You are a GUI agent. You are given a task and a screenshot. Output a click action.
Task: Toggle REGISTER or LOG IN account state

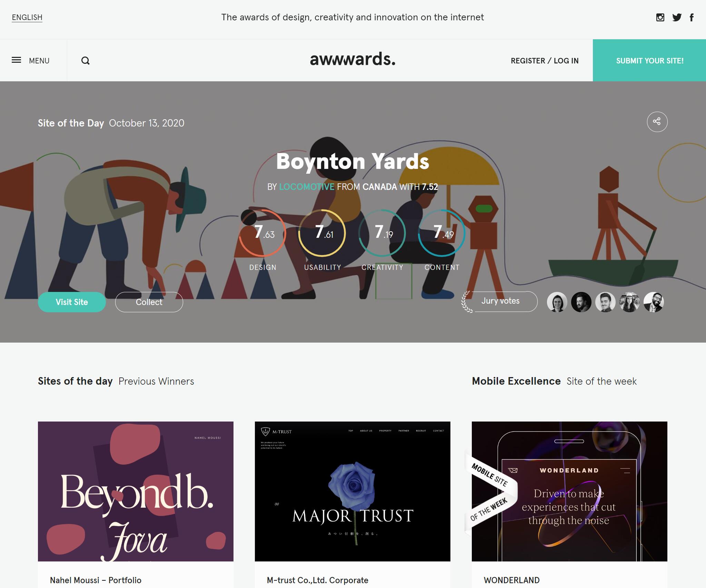pyautogui.click(x=544, y=60)
